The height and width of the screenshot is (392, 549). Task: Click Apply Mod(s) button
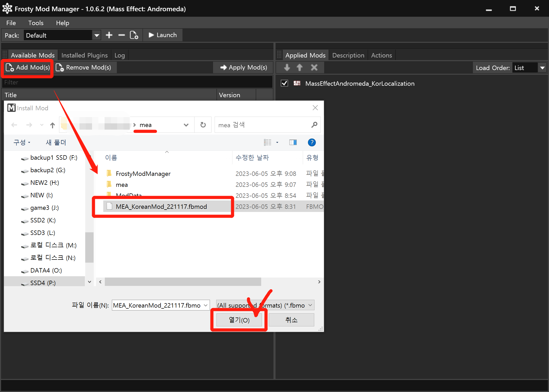pyautogui.click(x=244, y=68)
